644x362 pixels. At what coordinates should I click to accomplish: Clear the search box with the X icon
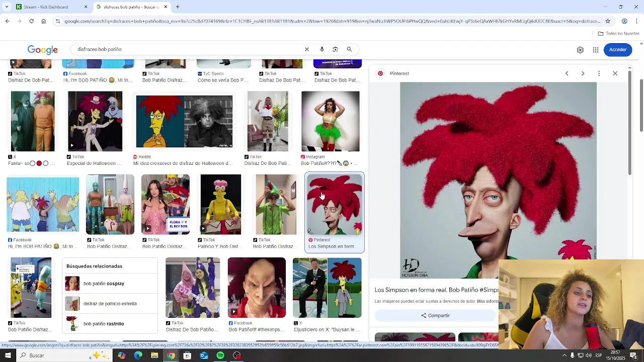(306, 49)
